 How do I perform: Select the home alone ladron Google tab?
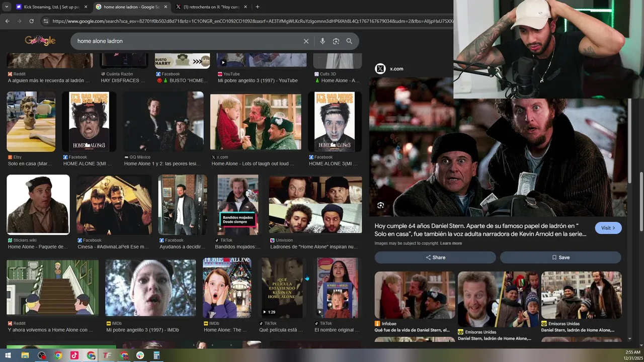tap(131, 7)
